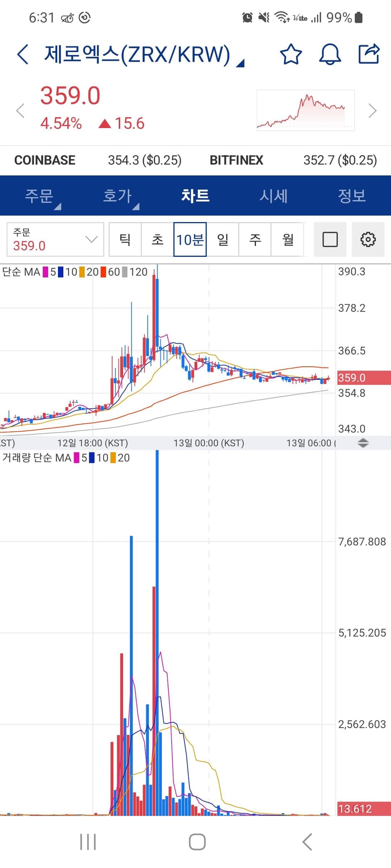
Task: Switch to the 시세 tab
Action: coord(274,196)
